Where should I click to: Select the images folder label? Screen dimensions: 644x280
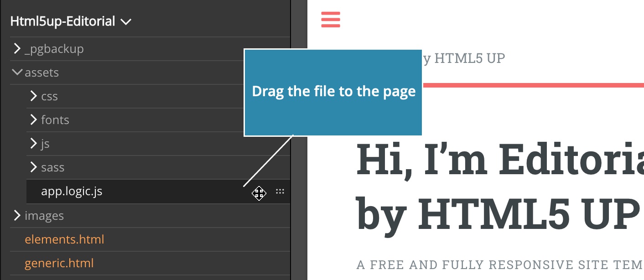click(44, 216)
